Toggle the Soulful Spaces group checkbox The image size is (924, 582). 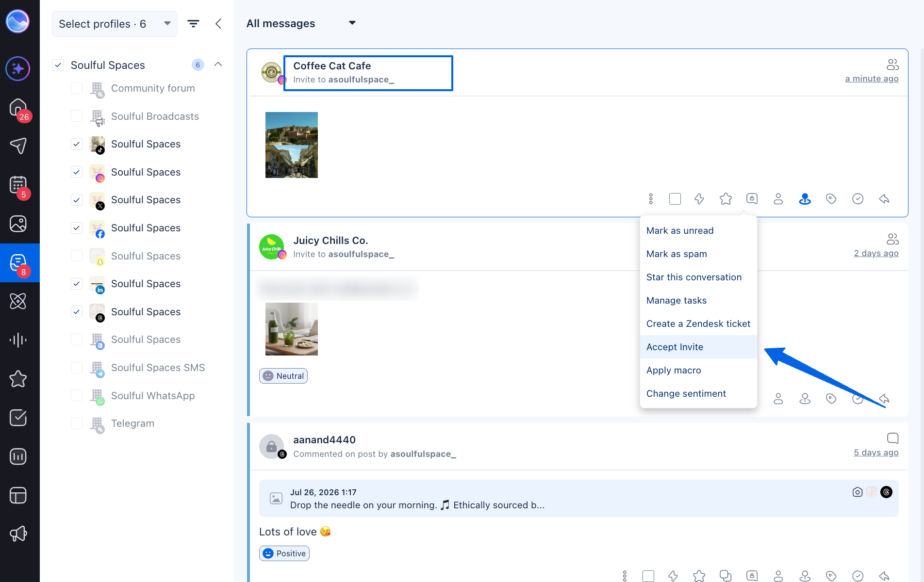(58, 65)
